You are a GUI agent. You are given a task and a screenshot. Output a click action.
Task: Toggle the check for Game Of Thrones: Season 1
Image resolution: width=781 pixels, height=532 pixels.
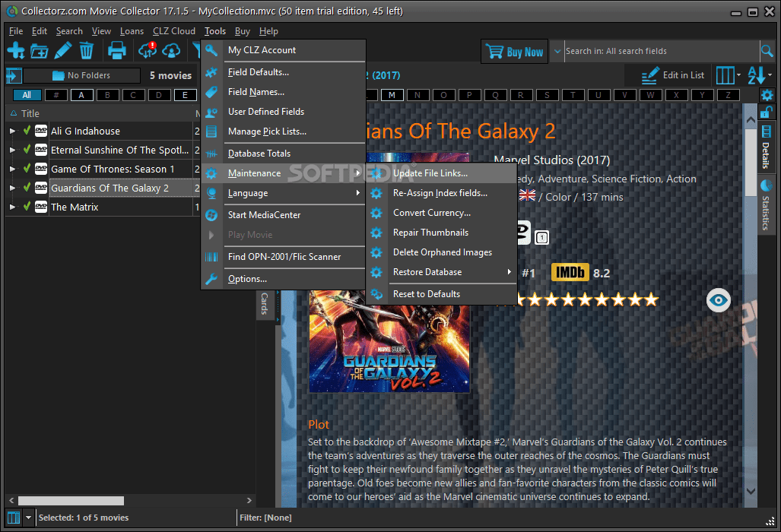pyautogui.click(x=27, y=169)
